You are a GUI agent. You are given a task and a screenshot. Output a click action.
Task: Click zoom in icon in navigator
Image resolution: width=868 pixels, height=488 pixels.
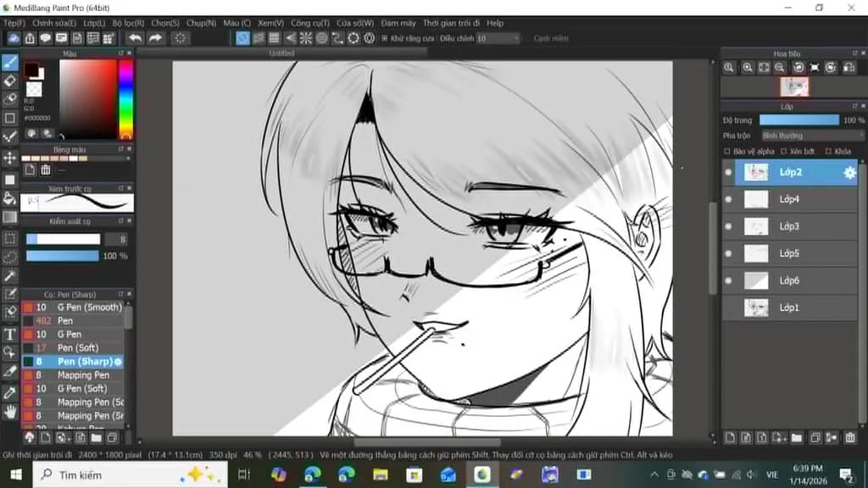click(x=748, y=68)
